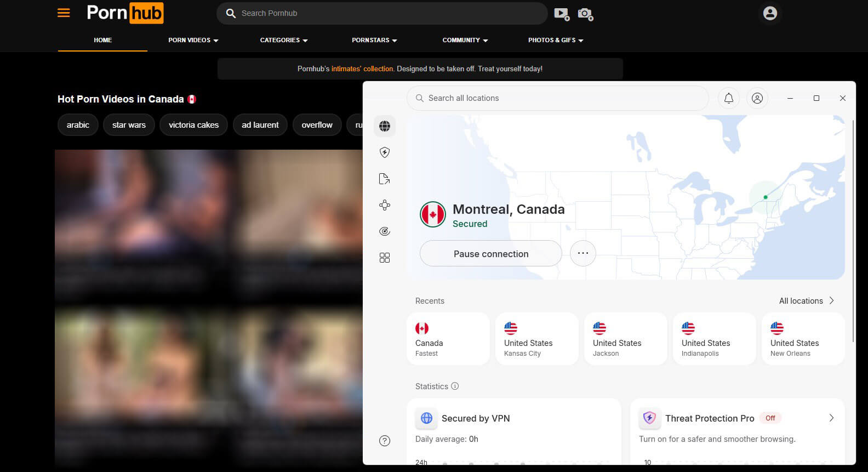The width and height of the screenshot is (868, 472).
Task: Click the website logo in the header
Action: coord(125,13)
